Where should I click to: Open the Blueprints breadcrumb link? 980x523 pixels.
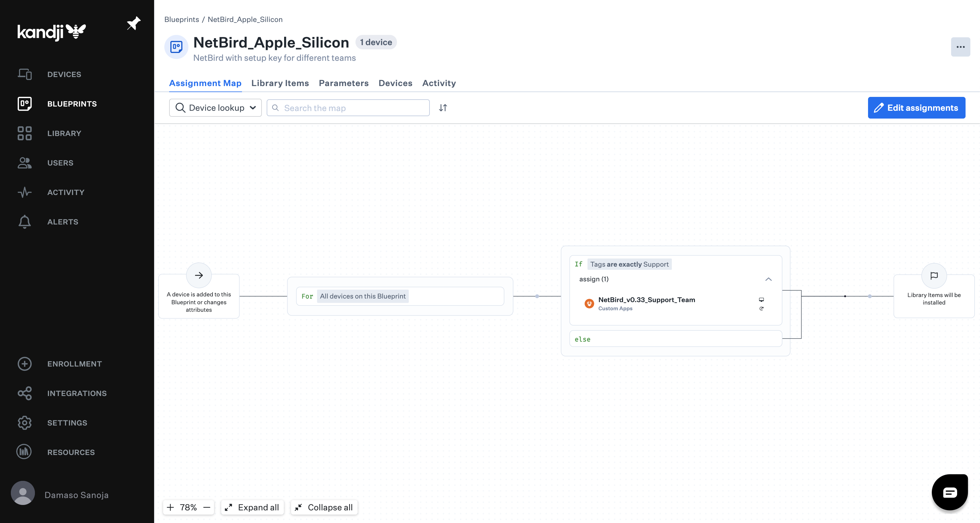pos(181,19)
